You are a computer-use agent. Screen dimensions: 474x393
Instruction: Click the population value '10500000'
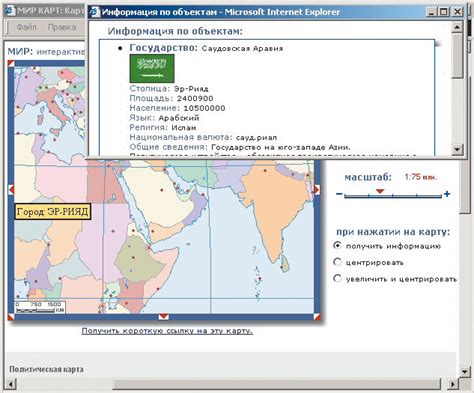point(204,108)
